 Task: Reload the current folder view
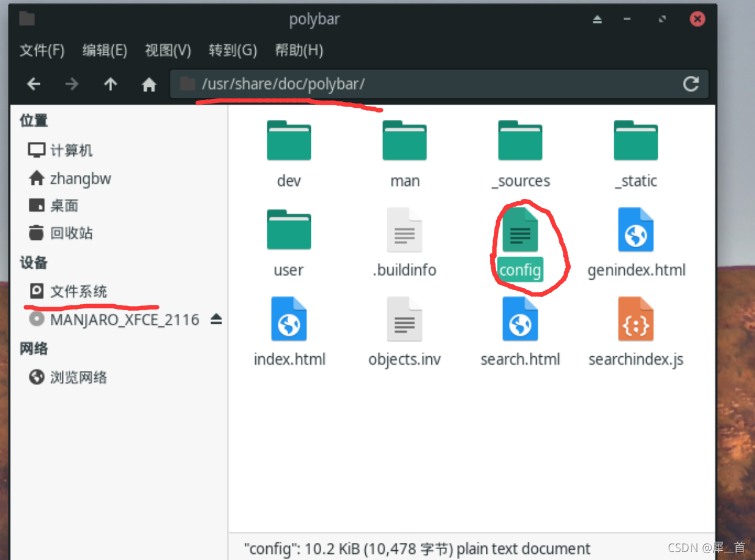tap(691, 84)
